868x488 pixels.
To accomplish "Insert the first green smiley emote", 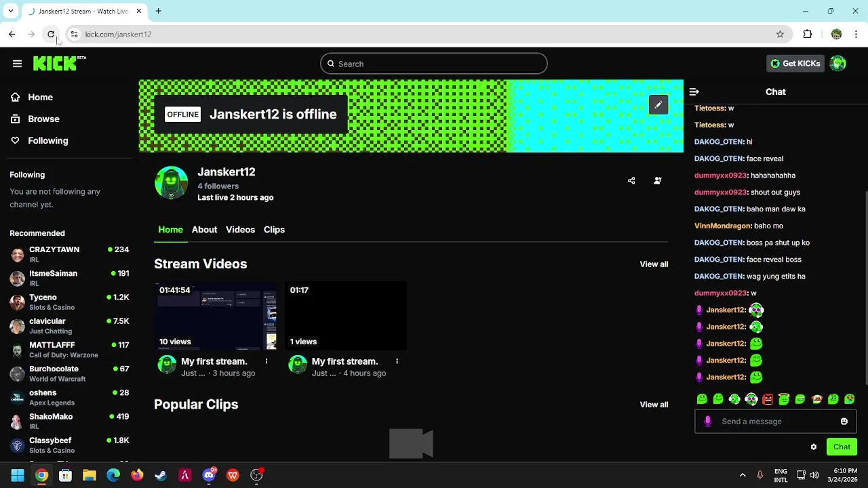I will click(702, 399).
